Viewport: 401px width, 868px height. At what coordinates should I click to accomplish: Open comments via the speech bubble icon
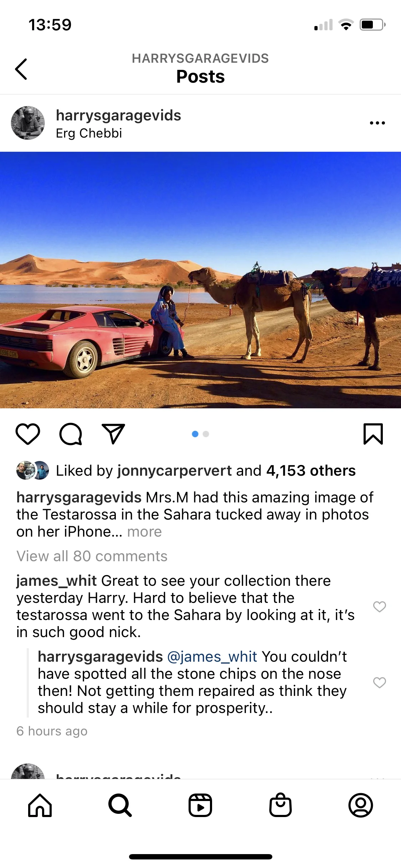click(71, 434)
